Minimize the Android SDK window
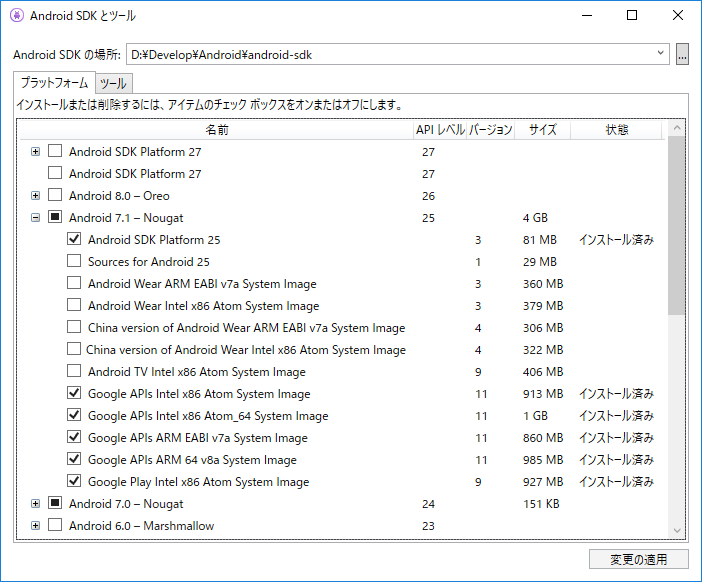702x582 pixels. (587, 15)
